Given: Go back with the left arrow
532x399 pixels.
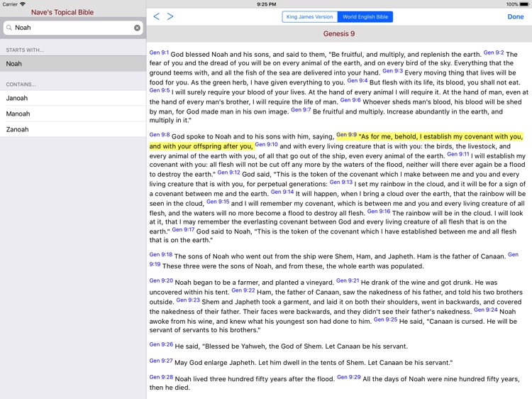Looking at the screenshot, I should (x=157, y=16).
